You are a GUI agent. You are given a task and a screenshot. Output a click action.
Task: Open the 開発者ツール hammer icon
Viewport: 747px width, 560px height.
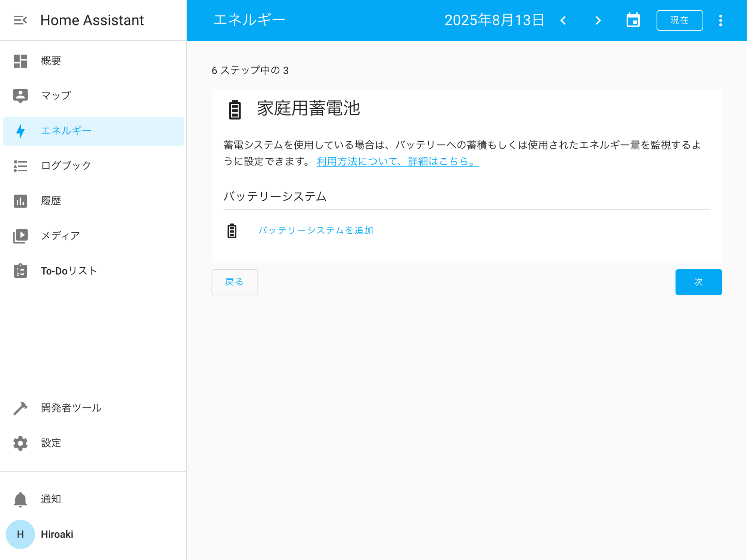tap(20, 408)
